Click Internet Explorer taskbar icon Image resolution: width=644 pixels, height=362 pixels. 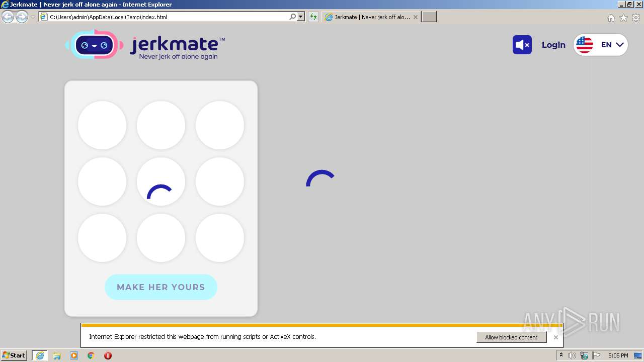(x=40, y=355)
